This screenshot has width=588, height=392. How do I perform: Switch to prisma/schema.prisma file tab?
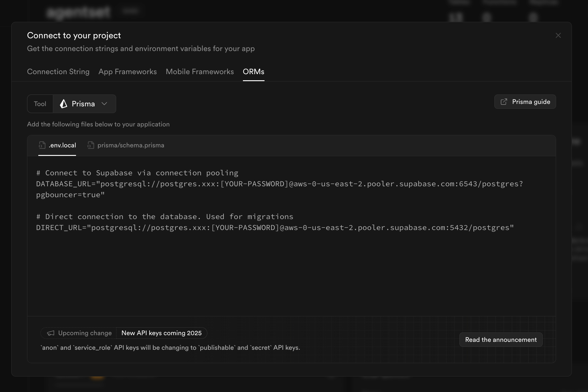click(x=126, y=145)
